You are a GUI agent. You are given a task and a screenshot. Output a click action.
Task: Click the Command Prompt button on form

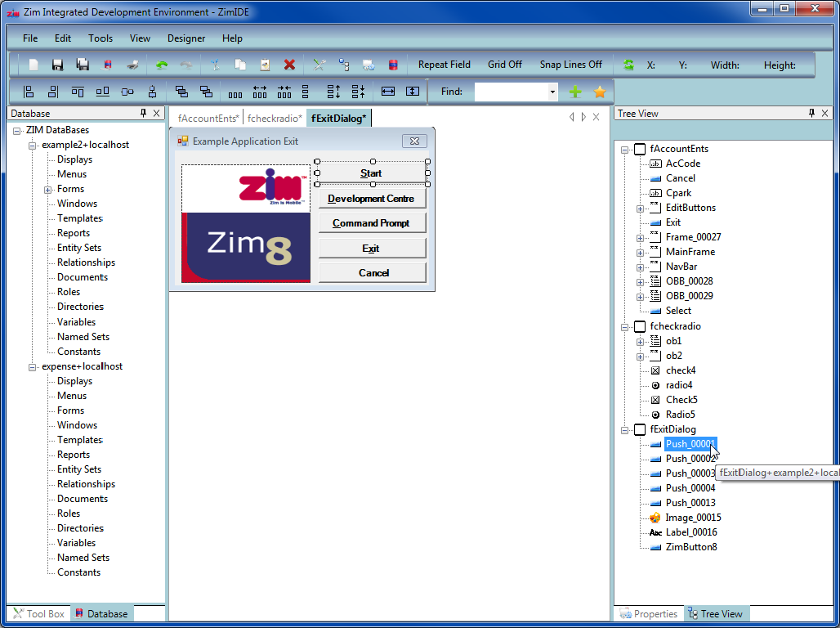coord(372,223)
